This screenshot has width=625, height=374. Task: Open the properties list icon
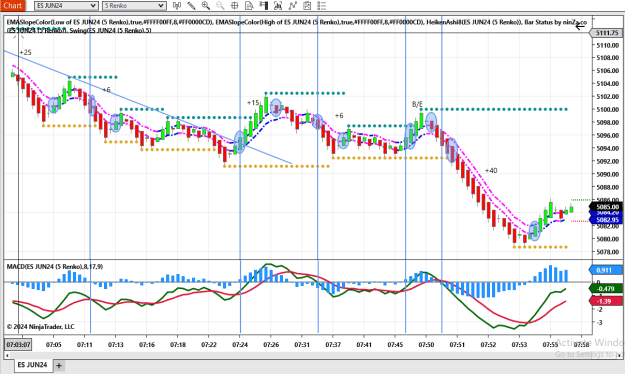coord(322,6)
